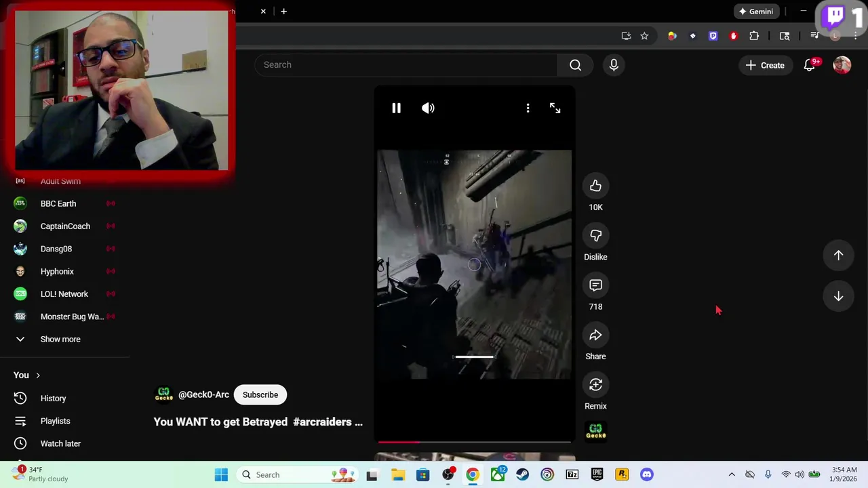Open CaptainCoach subscription
Image resolution: width=868 pixels, height=488 pixels.
pos(64,226)
